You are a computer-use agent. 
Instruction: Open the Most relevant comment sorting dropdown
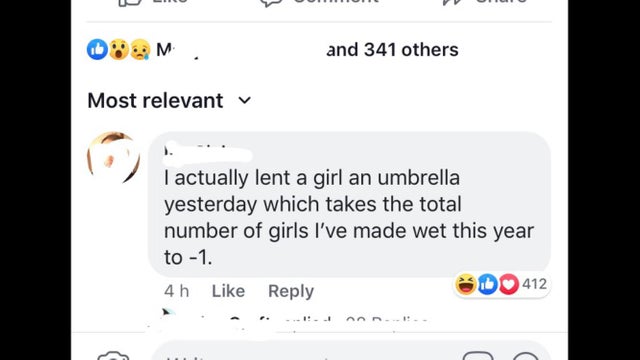pyautogui.click(x=169, y=100)
